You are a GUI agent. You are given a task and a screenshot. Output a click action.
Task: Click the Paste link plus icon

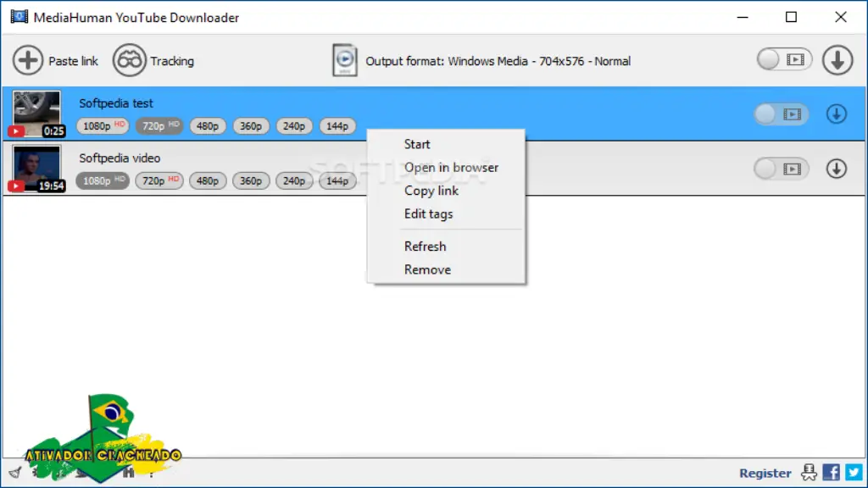[28, 60]
